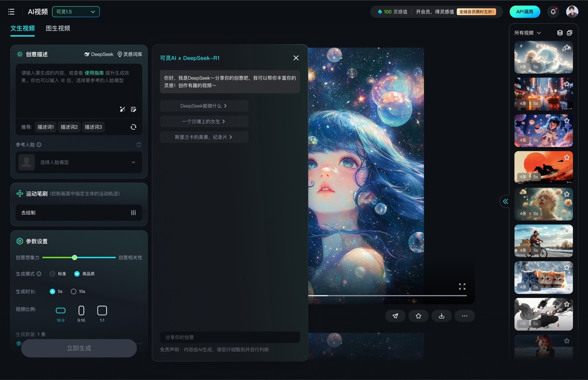588x380 pixels.
Task: Click the save prompt floppy disk icon
Action: click(133, 109)
